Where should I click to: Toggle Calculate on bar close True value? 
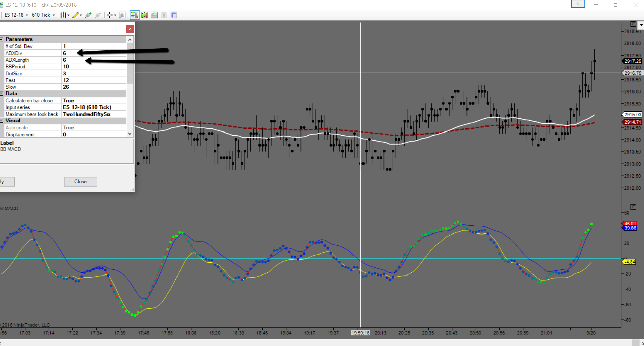94,100
